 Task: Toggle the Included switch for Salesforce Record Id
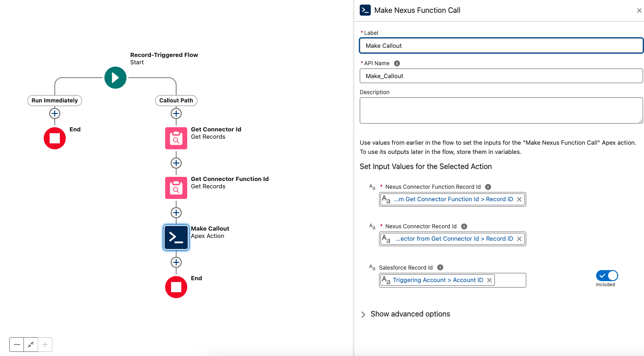point(607,276)
